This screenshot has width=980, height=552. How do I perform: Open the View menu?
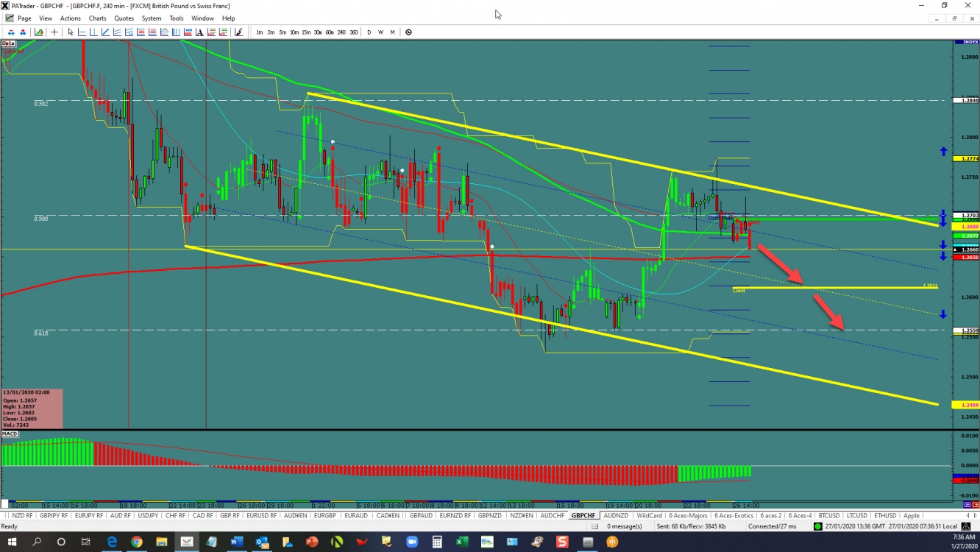[x=46, y=18]
